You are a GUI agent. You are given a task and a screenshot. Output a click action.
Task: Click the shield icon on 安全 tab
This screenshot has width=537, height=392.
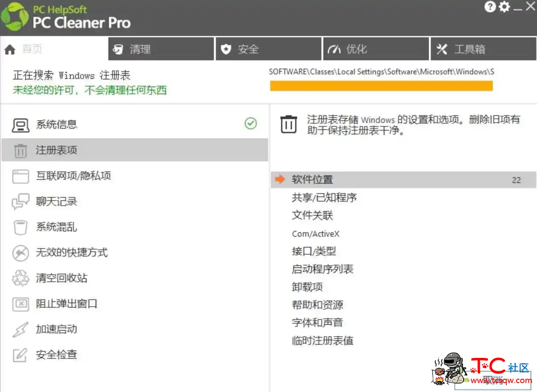pyautogui.click(x=226, y=49)
